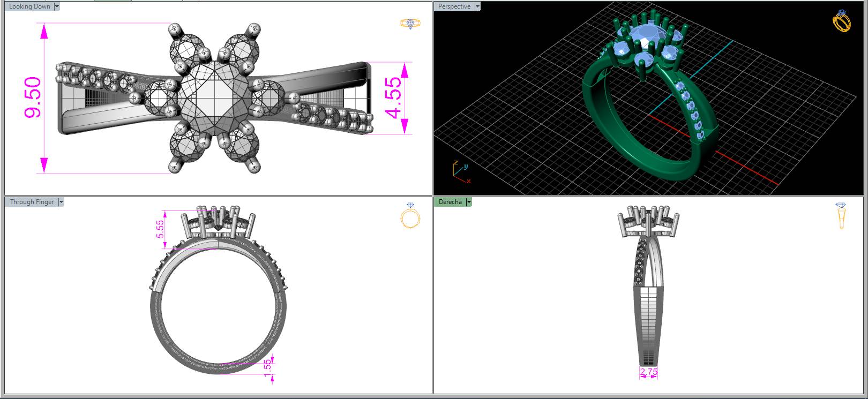
Task: Select the center stone in Looking Down view
Action: 213,97
